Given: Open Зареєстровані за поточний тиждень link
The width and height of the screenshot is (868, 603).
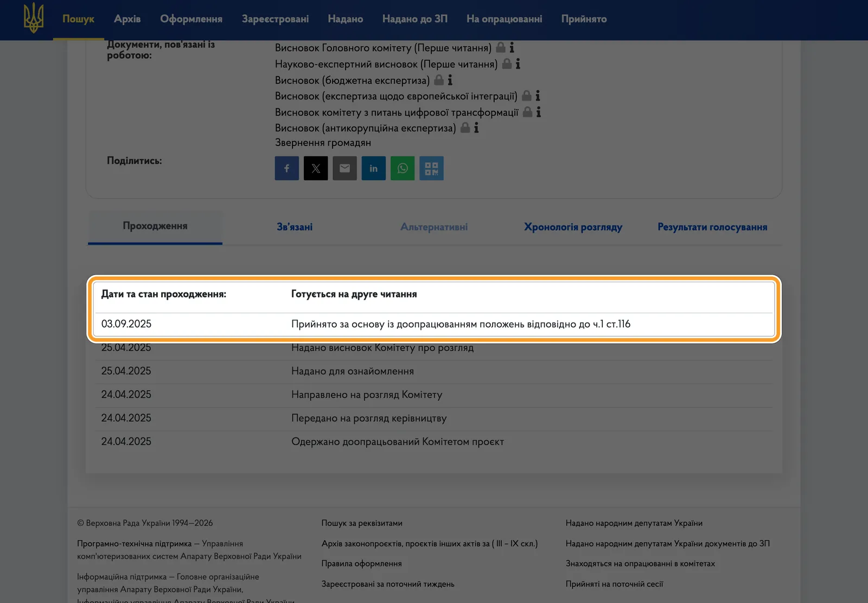Looking at the screenshot, I should coord(388,584).
